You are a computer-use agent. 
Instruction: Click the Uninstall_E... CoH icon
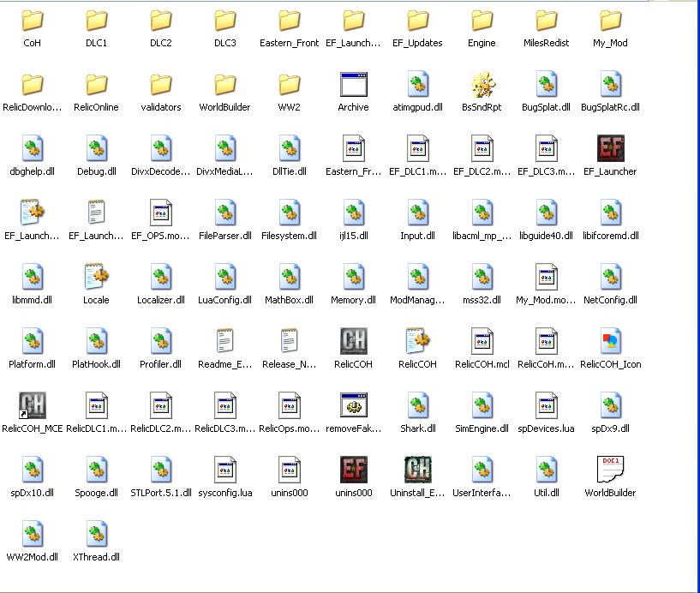(x=418, y=470)
